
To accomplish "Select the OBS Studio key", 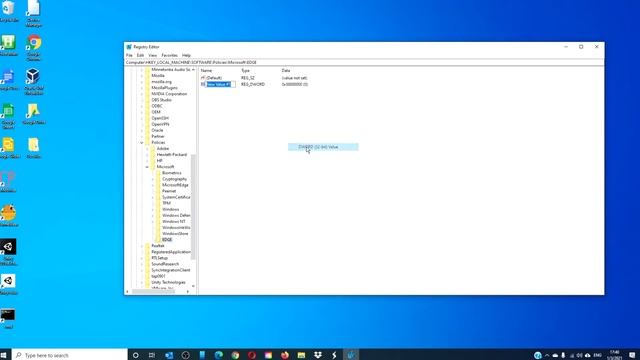I will pos(161,100).
